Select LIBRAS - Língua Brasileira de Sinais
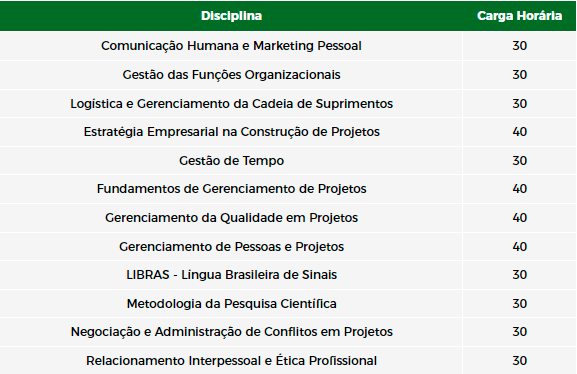Image resolution: width=577 pixels, height=374 pixels. 231,275
